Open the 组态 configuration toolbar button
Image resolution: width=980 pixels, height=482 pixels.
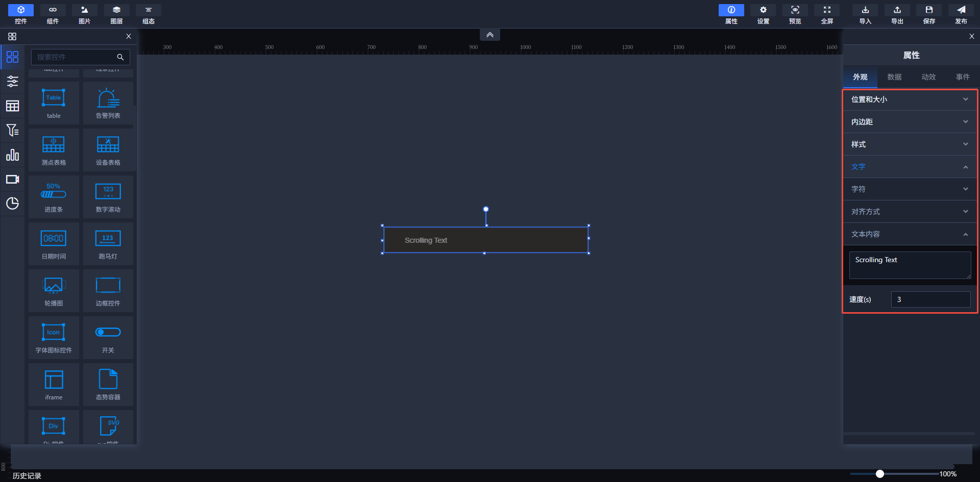(x=149, y=14)
